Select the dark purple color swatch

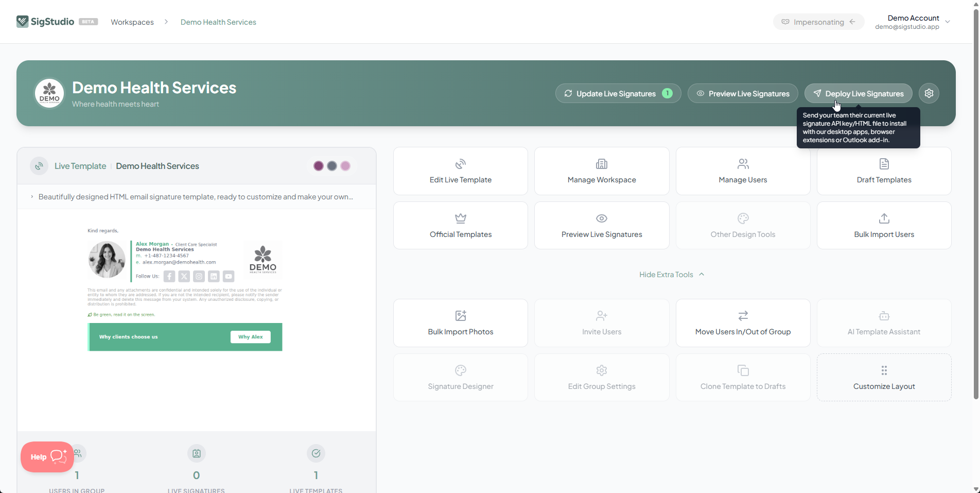tap(319, 166)
